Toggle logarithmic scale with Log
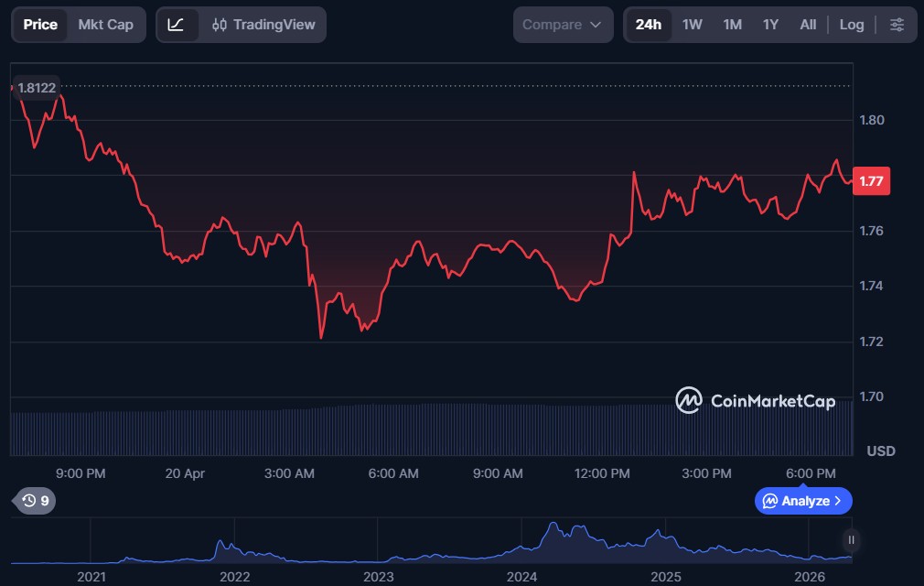The height and width of the screenshot is (586, 924). [852, 25]
